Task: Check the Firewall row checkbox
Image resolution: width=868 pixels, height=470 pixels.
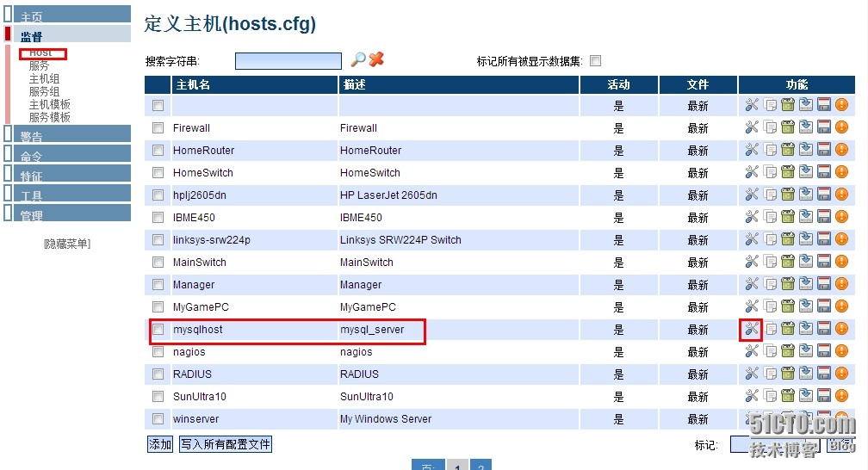Action: (x=158, y=128)
